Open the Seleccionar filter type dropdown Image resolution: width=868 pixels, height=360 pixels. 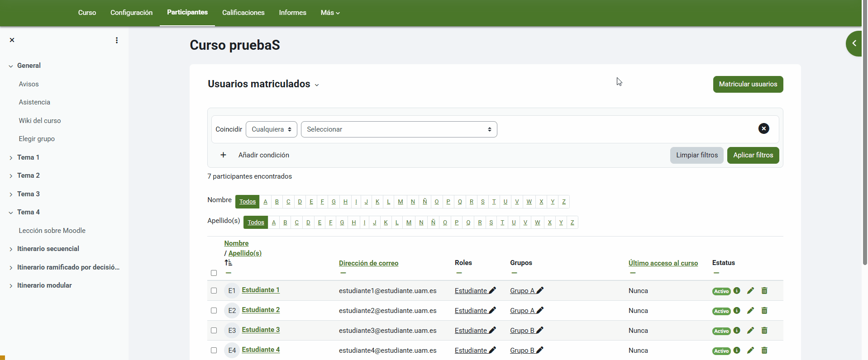click(x=399, y=129)
